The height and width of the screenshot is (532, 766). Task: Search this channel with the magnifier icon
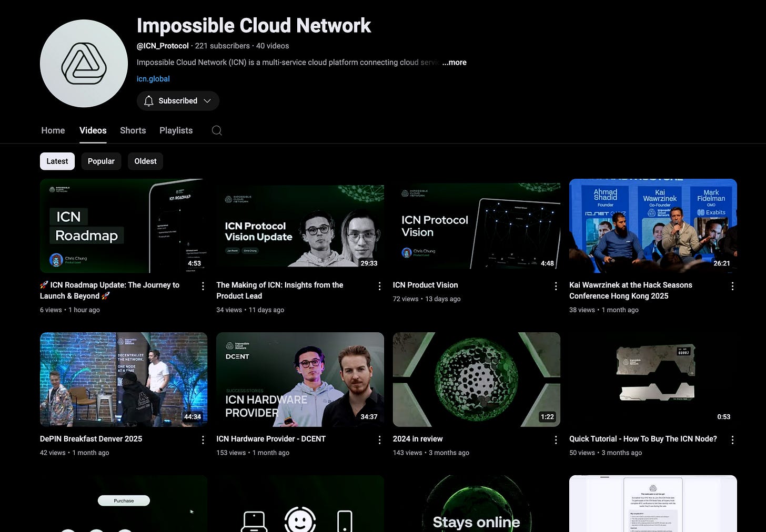point(217,130)
